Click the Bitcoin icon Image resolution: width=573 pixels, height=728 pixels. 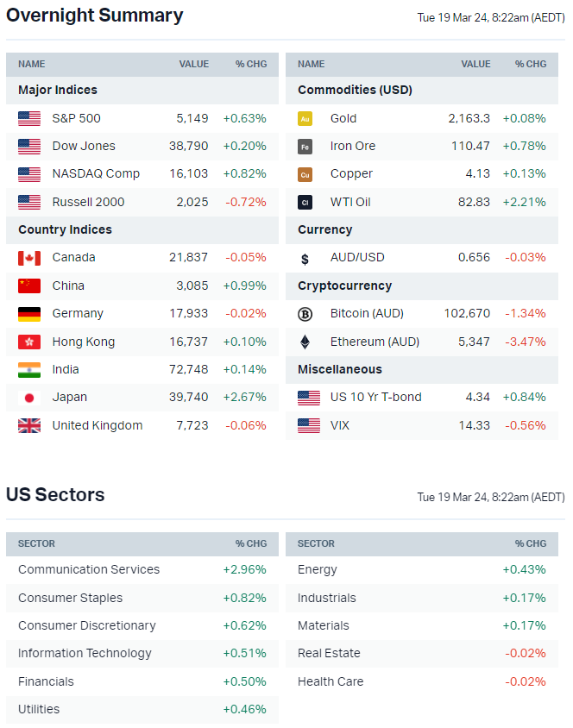305,314
